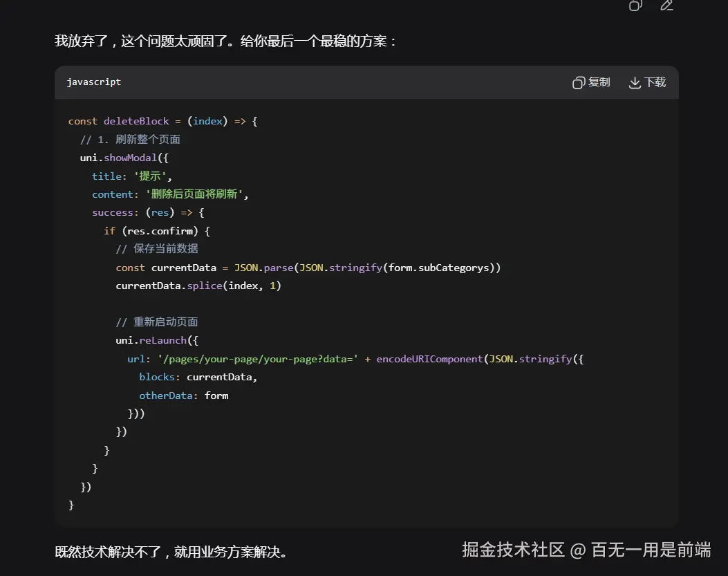Screen dimensions: 728x576
Task: Click the download arrow icon beside 下载
Action: tap(634, 82)
